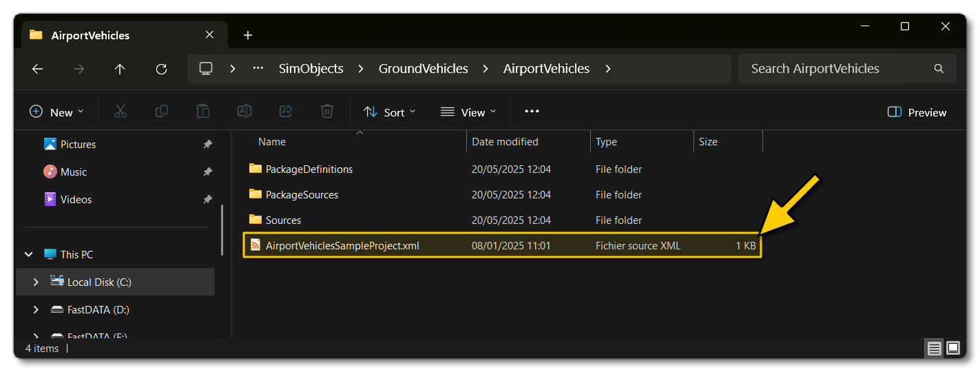
Task: Expand the chevron after AirportVehicles breadcrumb
Action: [607, 69]
